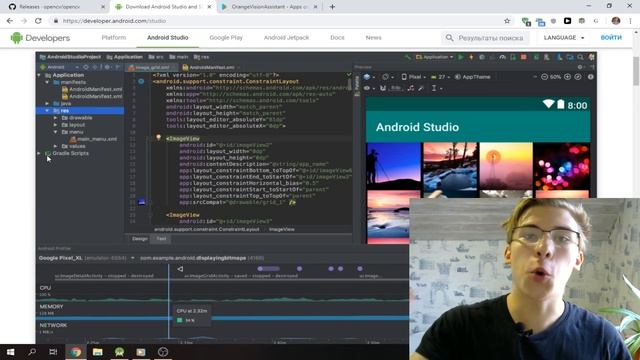Click the magic wand infer constraints icon

pyautogui.click(x=421, y=88)
